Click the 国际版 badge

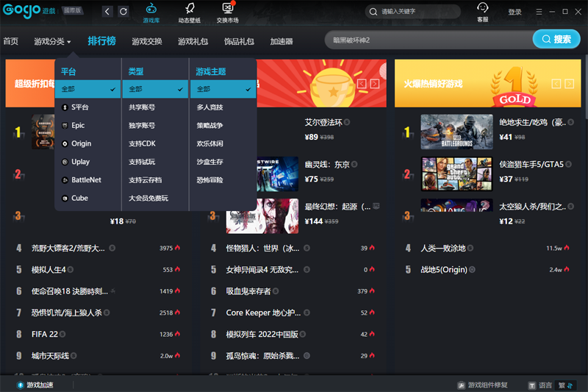click(72, 10)
